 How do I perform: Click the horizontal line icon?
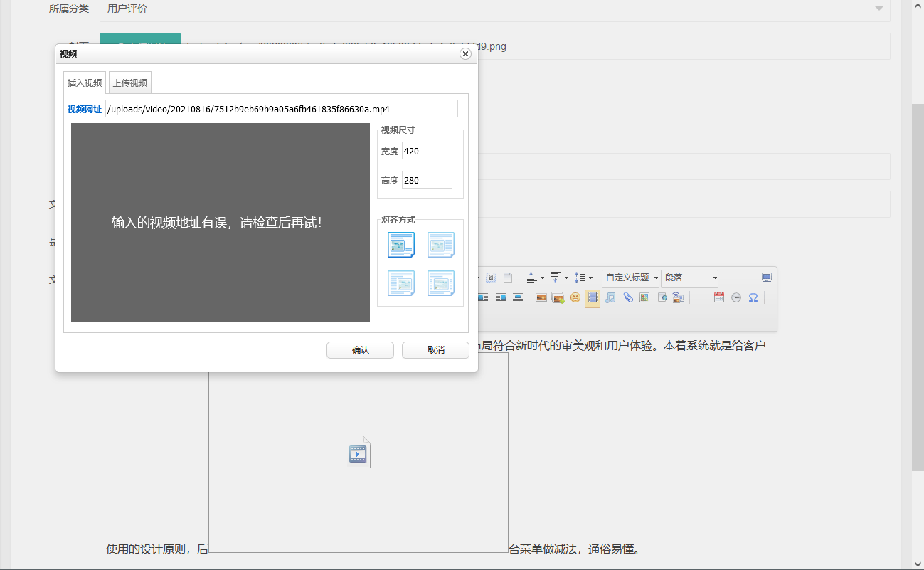702,297
